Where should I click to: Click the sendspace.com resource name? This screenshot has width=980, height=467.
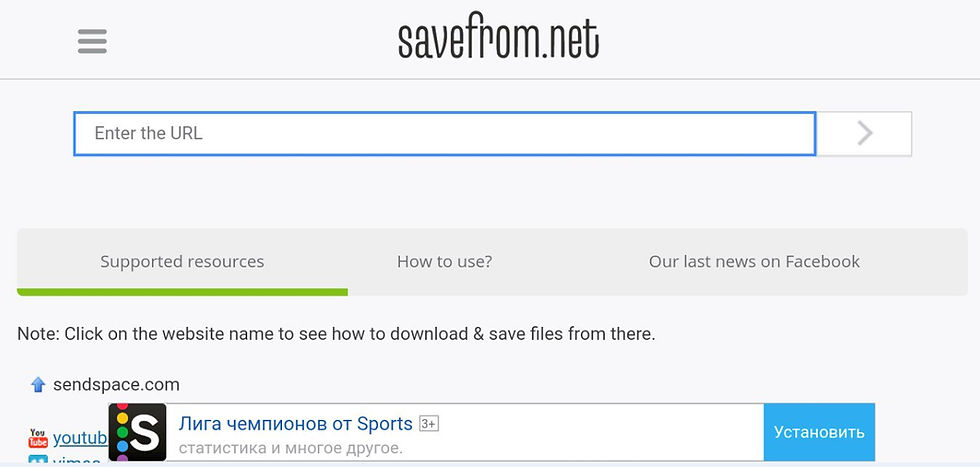(116, 384)
